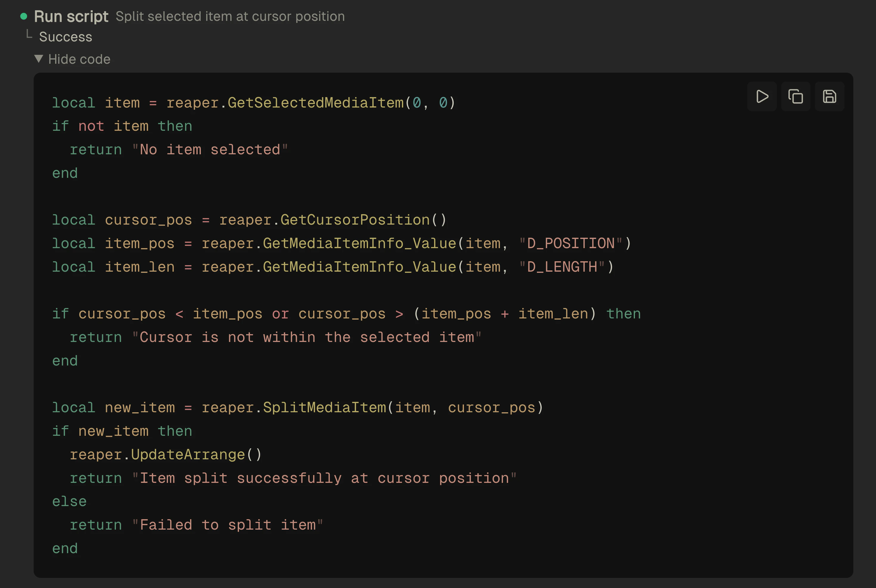Click the "Cursor is not within" message string
Screen dimensions: 876x588
[306, 337]
